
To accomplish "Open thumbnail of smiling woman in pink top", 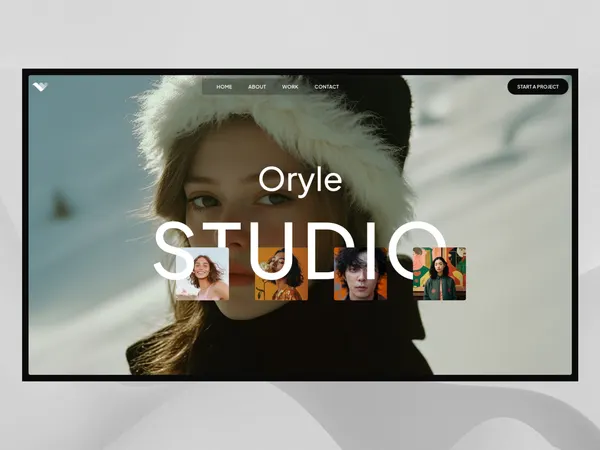I will click(202, 274).
